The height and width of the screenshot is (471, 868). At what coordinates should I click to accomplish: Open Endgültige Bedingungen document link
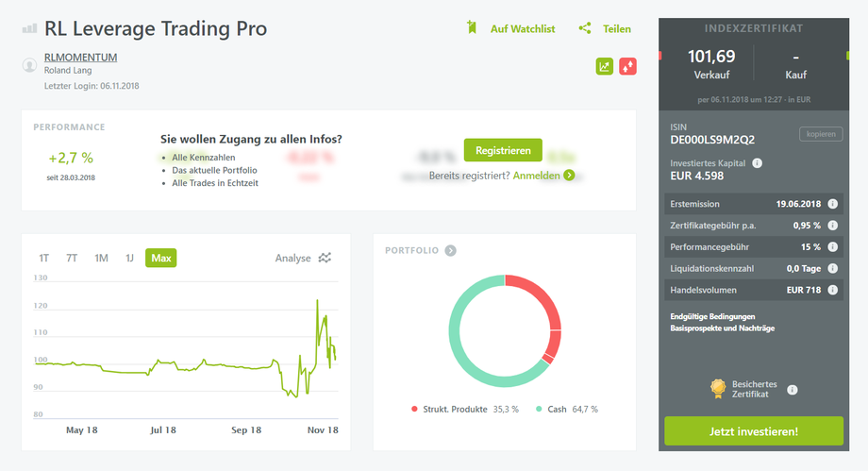714,315
